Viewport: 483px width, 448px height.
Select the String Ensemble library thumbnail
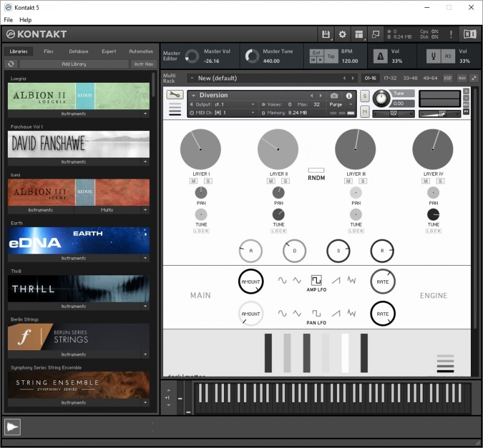[78, 385]
